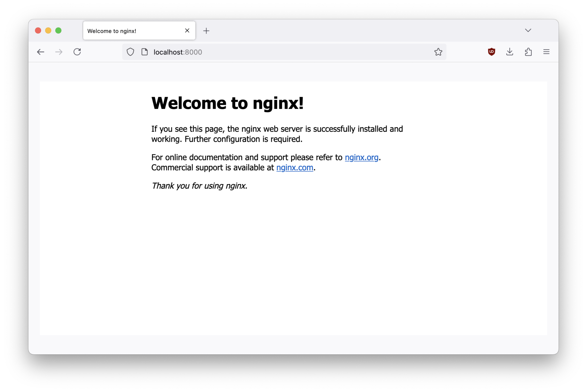Open the nginx.com commercial support link

[295, 168]
